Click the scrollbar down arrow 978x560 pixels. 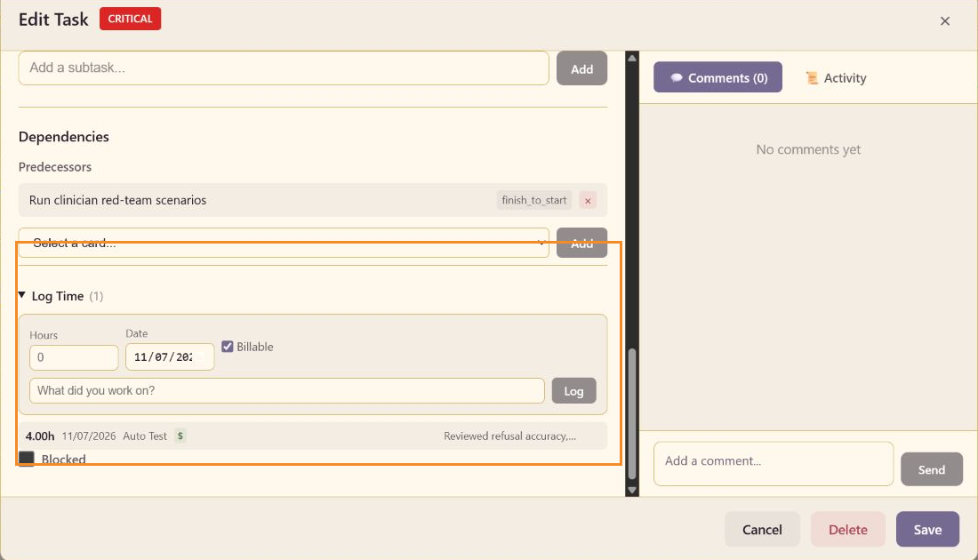point(632,490)
